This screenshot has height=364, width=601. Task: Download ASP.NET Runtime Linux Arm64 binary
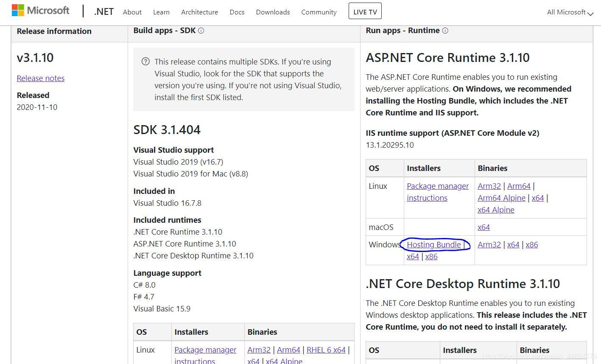tap(519, 186)
